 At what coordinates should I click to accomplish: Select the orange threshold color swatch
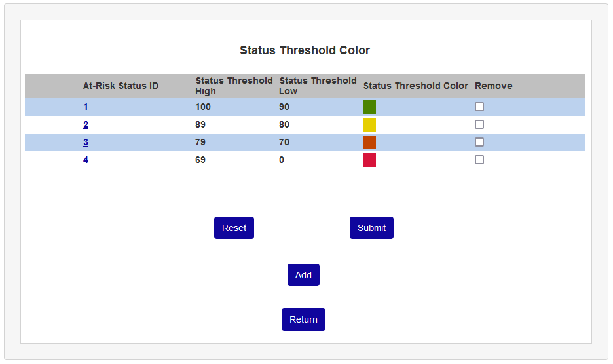(x=369, y=142)
